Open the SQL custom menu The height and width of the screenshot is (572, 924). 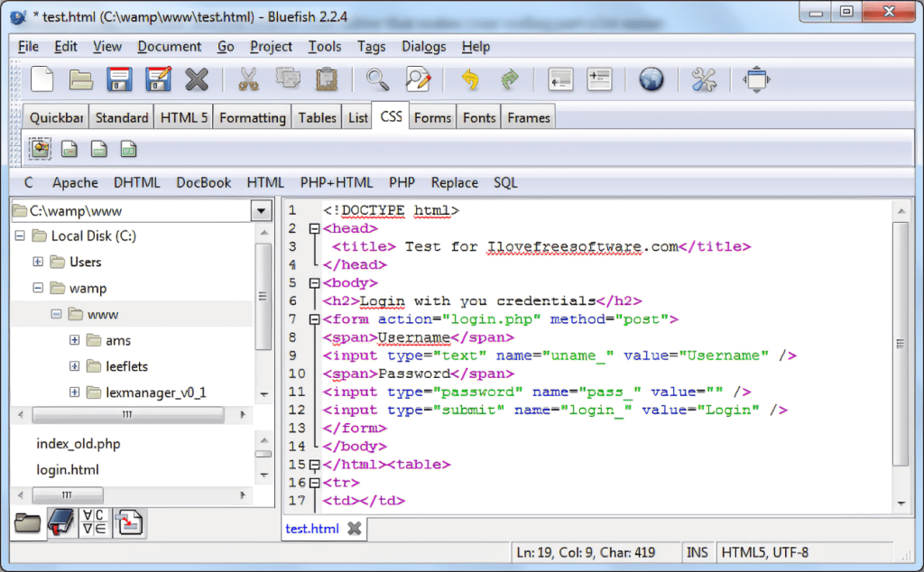[x=505, y=182]
